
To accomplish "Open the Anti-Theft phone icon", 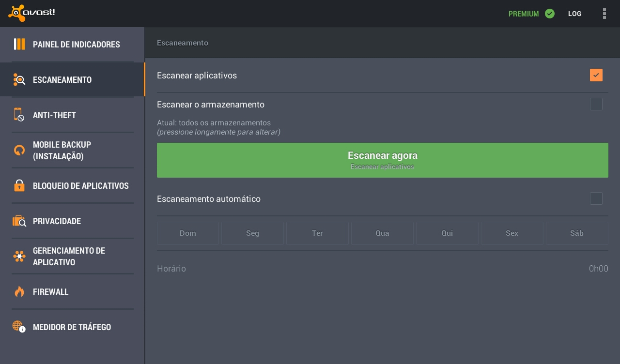I will coord(19,115).
